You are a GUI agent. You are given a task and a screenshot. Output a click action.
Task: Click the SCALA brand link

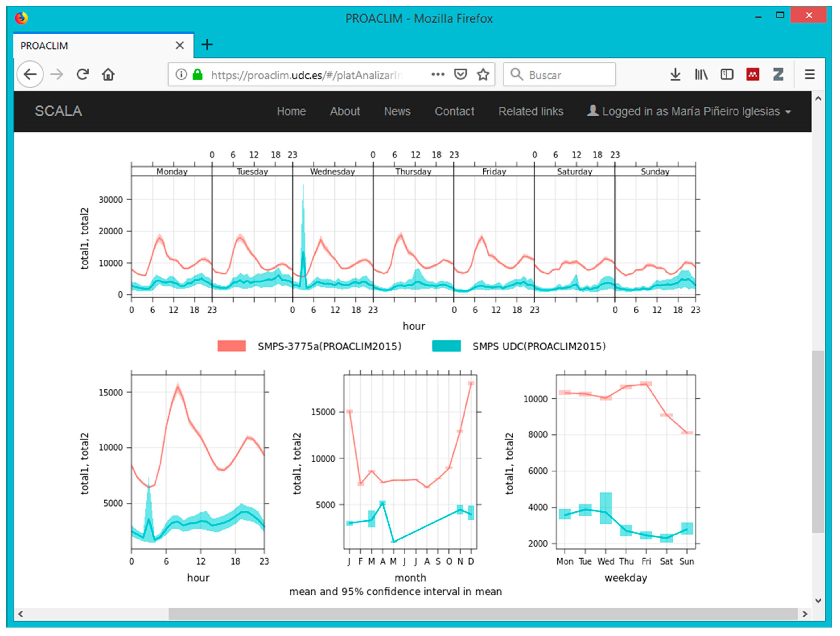(58, 111)
